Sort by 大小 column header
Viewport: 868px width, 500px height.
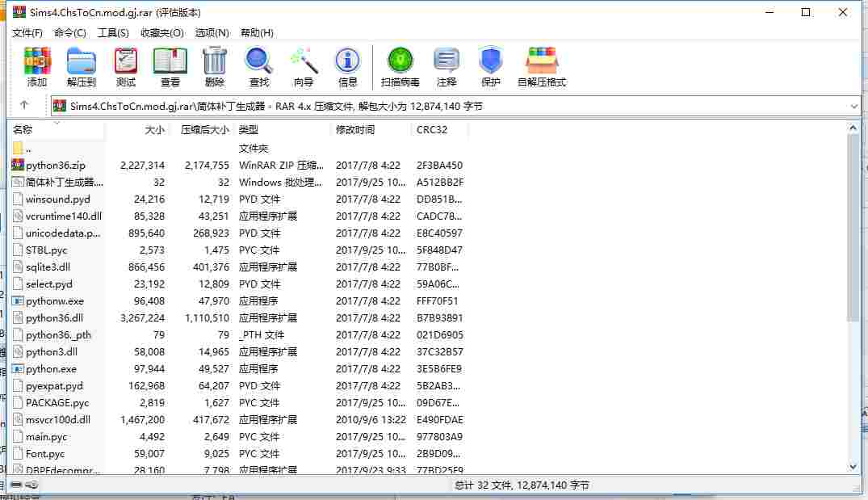137,129
